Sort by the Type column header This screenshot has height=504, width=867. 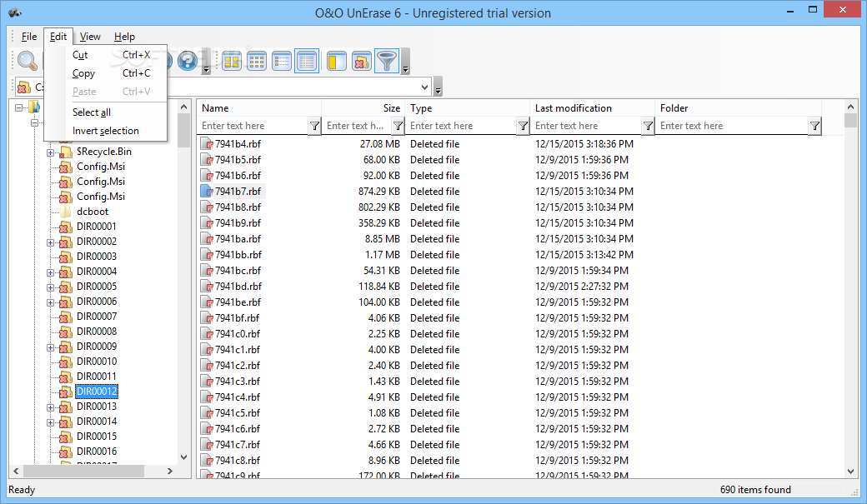point(468,108)
